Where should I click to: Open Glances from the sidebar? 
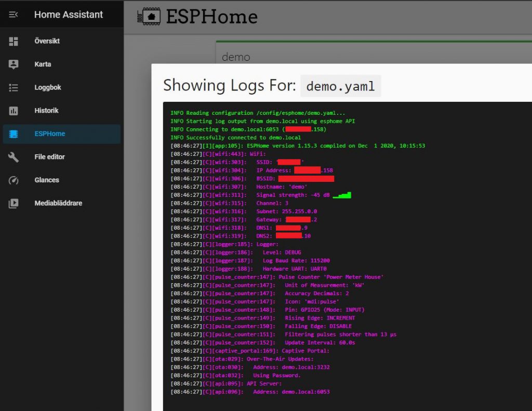point(62,180)
